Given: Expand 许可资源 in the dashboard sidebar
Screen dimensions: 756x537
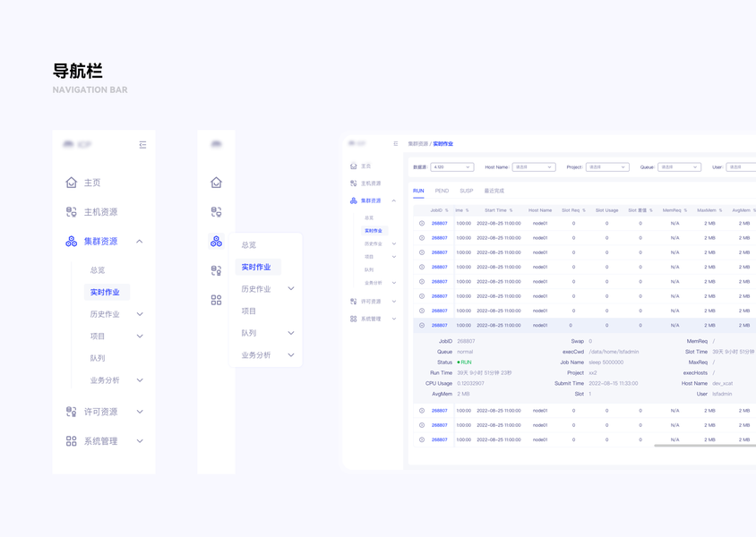Looking at the screenshot, I should 394,302.
